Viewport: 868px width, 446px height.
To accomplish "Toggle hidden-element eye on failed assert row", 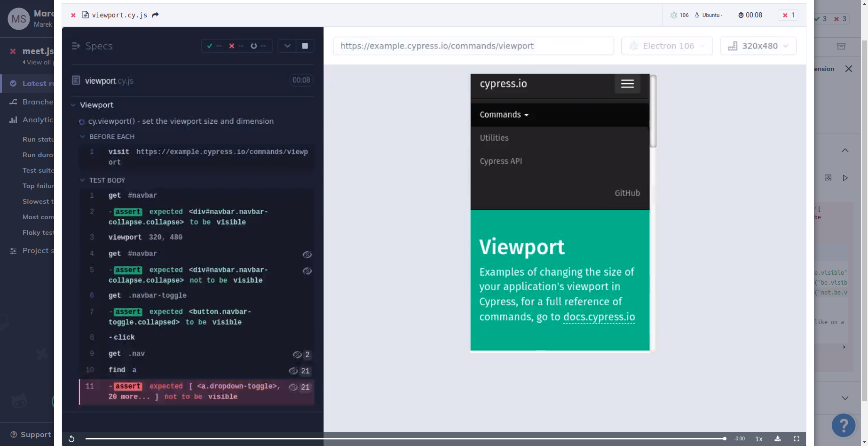I will point(293,387).
